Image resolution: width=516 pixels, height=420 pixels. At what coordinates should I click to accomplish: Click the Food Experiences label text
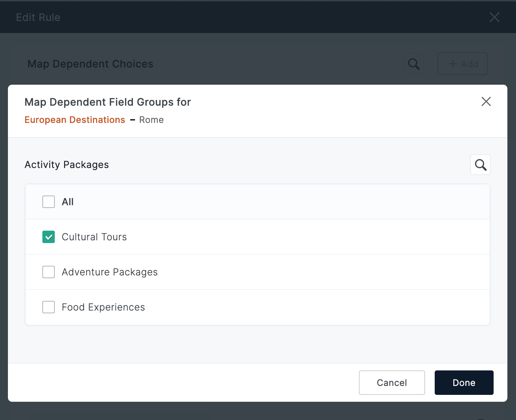[103, 307]
